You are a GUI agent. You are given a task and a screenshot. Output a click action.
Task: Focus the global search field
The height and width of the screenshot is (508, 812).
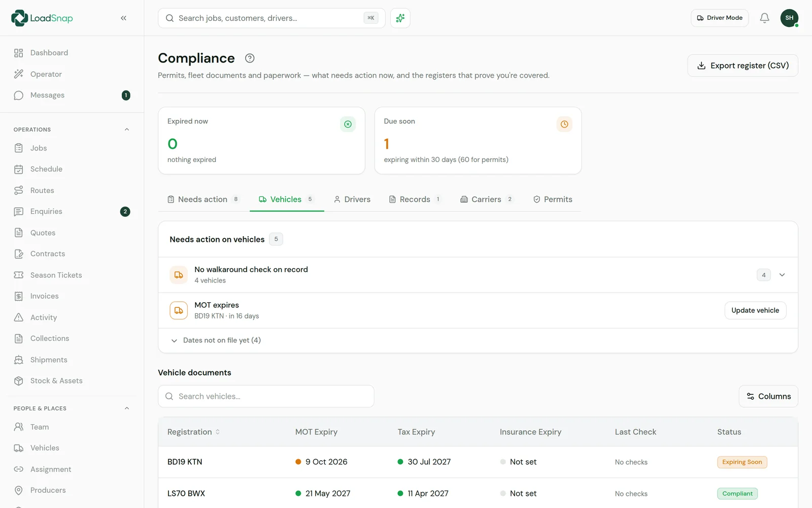(x=272, y=18)
